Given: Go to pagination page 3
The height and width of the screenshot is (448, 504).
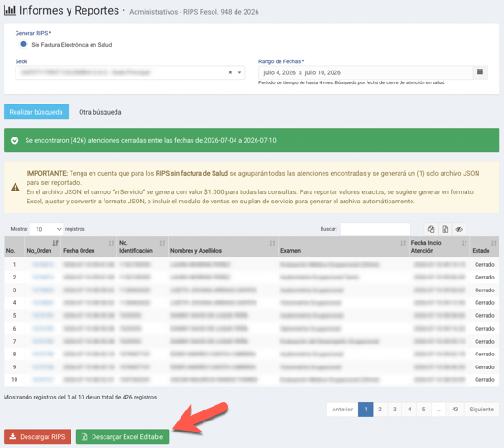Looking at the screenshot, I should 394,410.
